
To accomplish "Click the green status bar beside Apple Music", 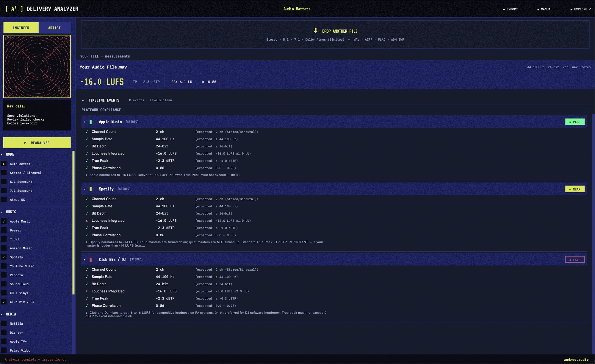I will click(x=91, y=122).
